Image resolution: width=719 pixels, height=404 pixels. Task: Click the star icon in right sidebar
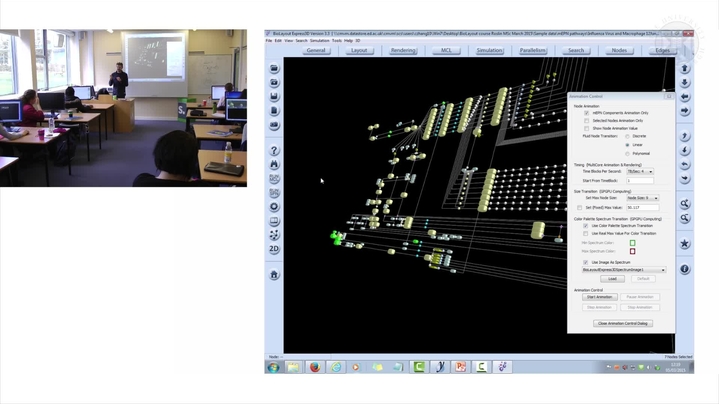(685, 243)
